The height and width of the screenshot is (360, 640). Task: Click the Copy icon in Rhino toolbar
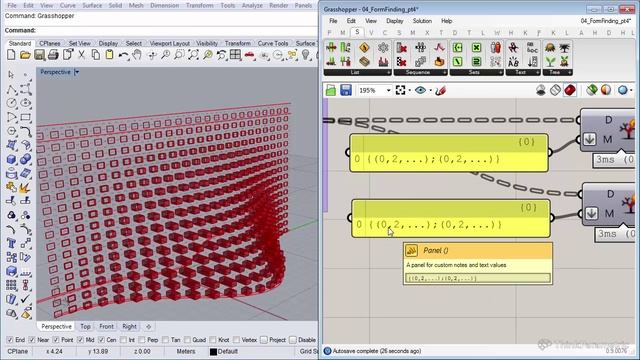coord(96,54)
